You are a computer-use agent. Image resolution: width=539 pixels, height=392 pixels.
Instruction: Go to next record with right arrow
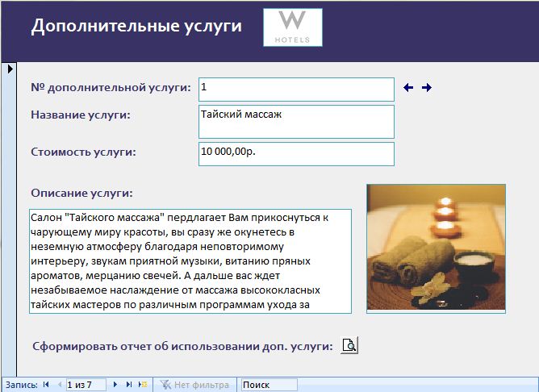(427, 88)
